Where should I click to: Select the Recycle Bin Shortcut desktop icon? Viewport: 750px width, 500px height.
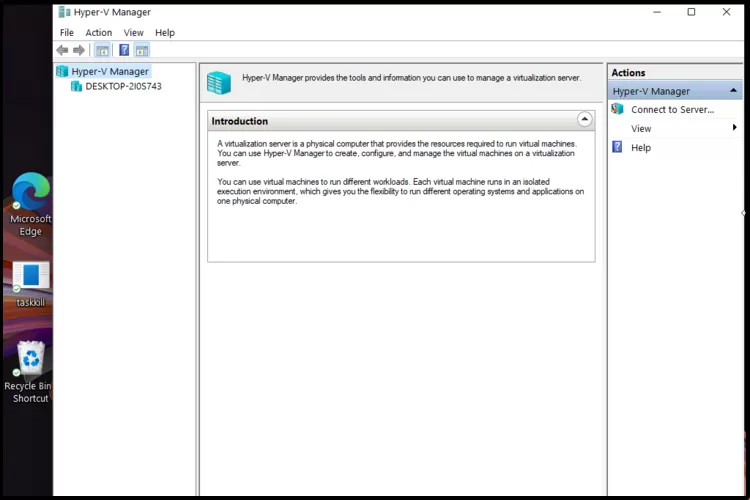coord(31,358)
